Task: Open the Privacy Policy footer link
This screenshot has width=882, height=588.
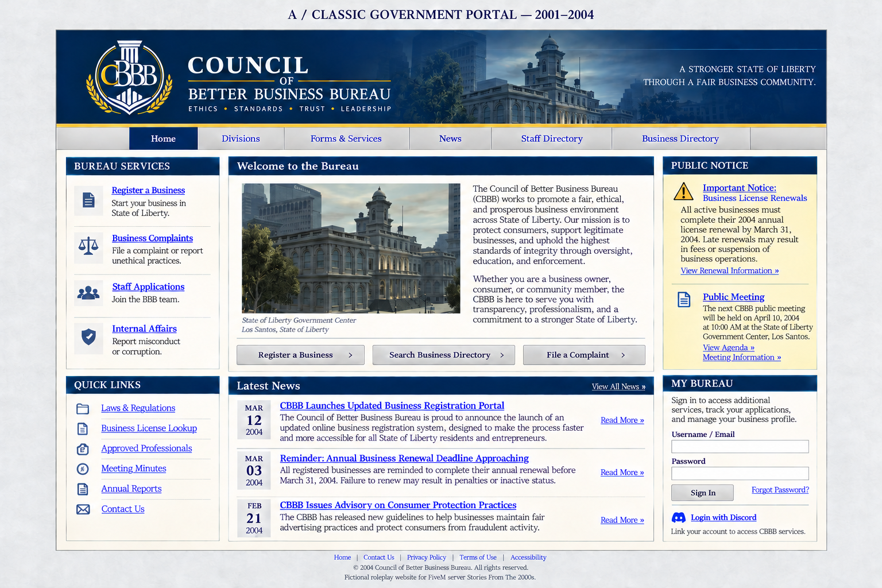Action: (x=427, y=558)
